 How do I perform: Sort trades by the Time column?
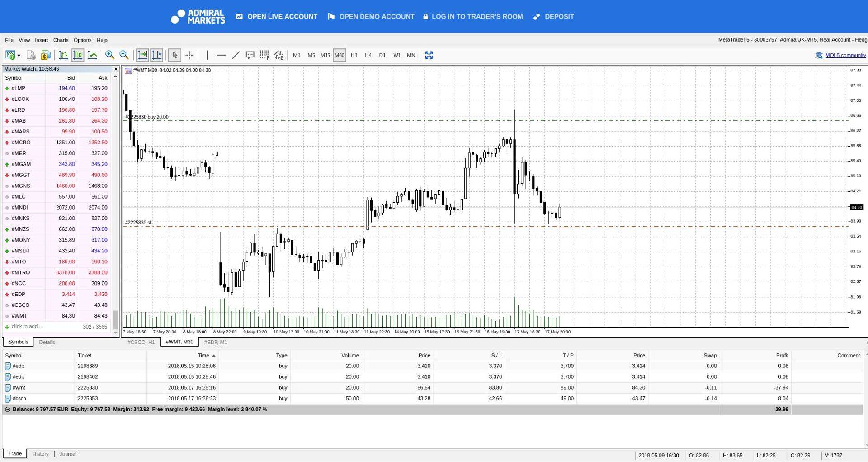(x=203, y=356)
